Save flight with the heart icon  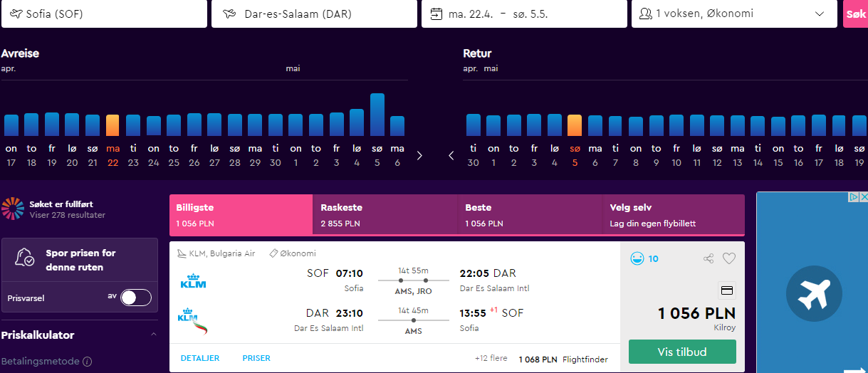[x=729, y=258]
